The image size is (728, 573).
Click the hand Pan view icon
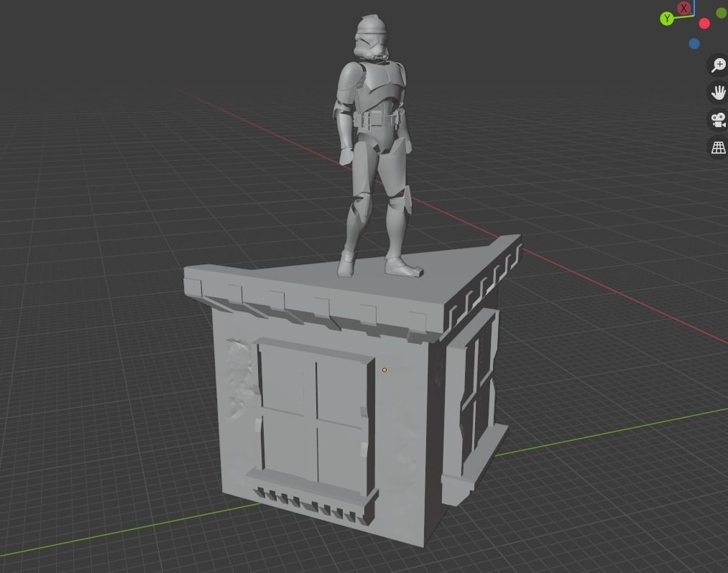tap(718, 93)
